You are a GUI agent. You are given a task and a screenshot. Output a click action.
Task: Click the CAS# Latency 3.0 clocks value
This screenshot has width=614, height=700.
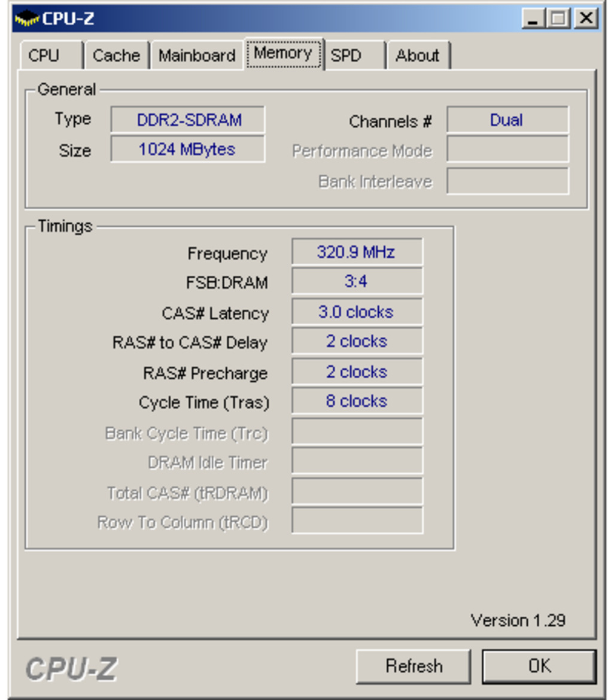point(357,312)
